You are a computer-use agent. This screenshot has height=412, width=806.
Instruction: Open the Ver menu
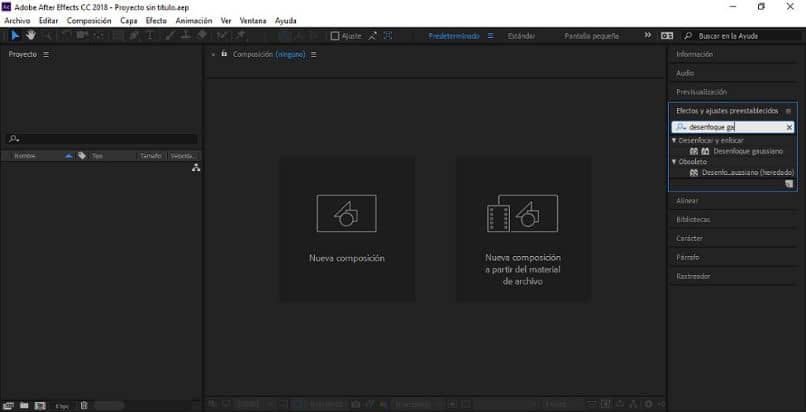tap(226, 21)
